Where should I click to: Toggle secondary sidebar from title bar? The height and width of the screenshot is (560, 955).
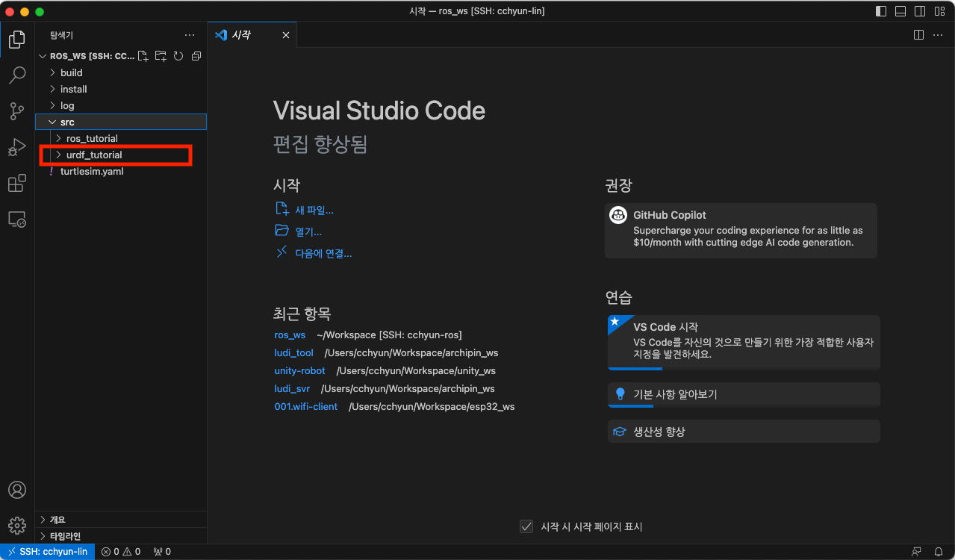pyautogui.click(x=920, y=11)
